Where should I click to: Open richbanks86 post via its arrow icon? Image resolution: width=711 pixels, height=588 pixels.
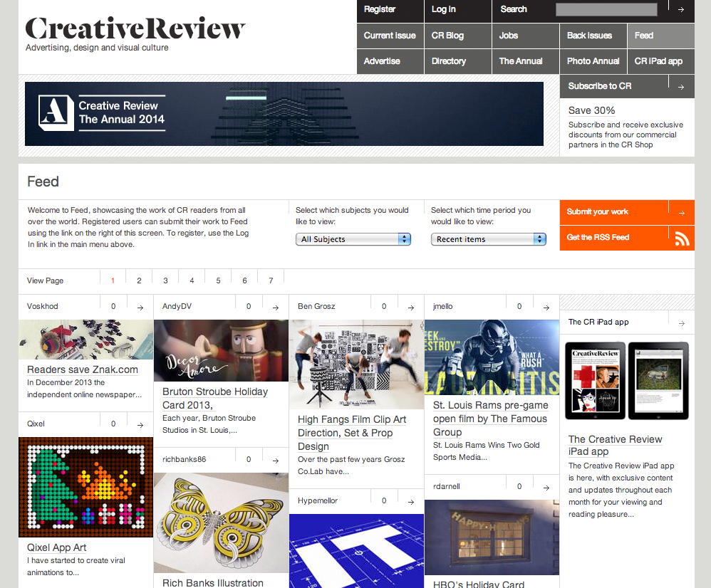coord(276,461)
